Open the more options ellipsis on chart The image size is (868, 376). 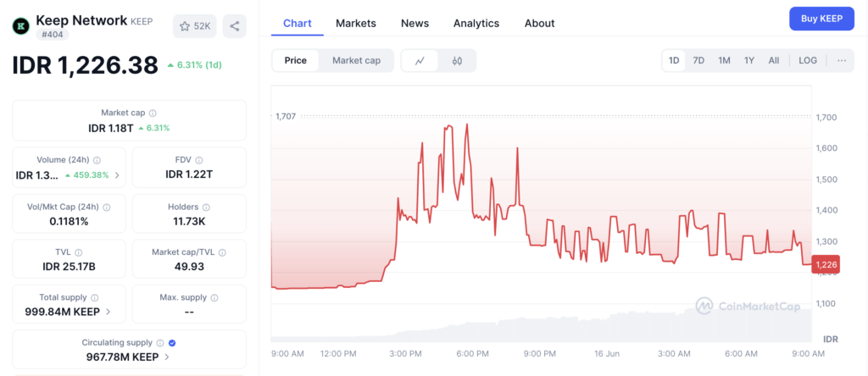pyautogui.click(x=842, y=61)
